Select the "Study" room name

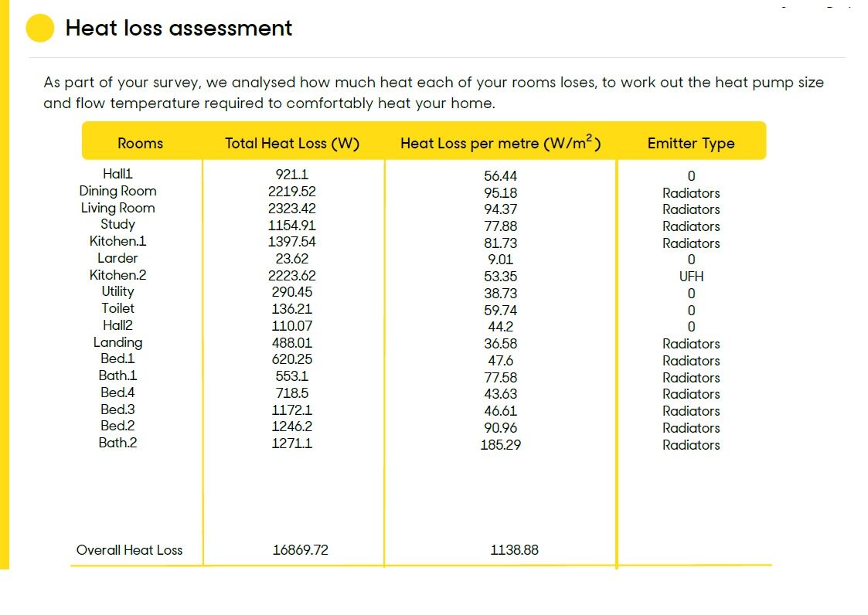(x=118, y=224)
